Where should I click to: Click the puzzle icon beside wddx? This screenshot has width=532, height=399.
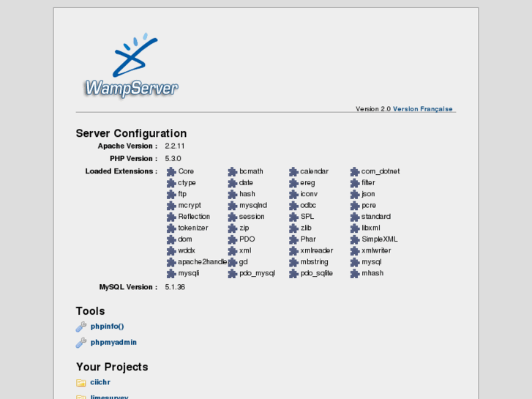[x=171, y=251]
